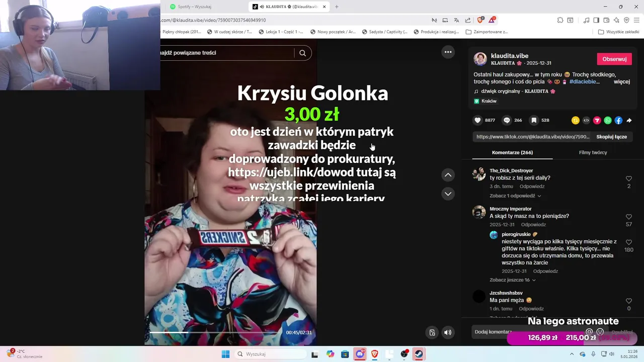
Task: Open the 'dźwięk oryginalny - KLAUDITA' sound
Action: click(515, 92)
